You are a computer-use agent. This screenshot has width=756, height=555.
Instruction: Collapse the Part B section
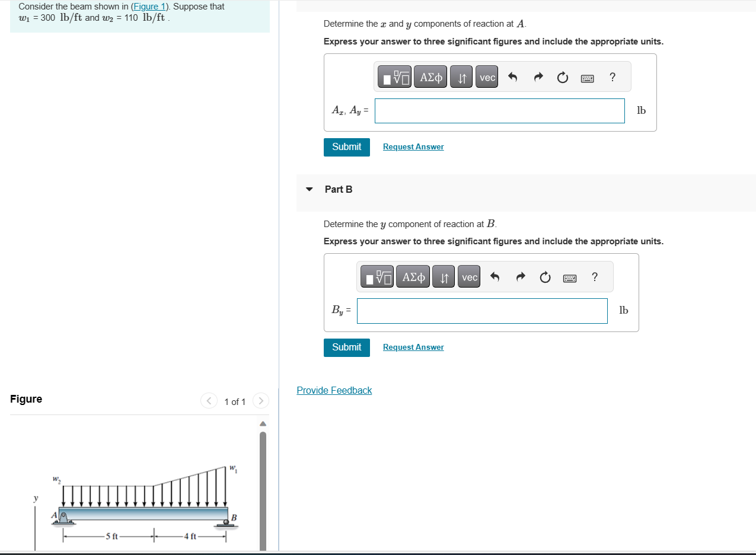[309, 189]
